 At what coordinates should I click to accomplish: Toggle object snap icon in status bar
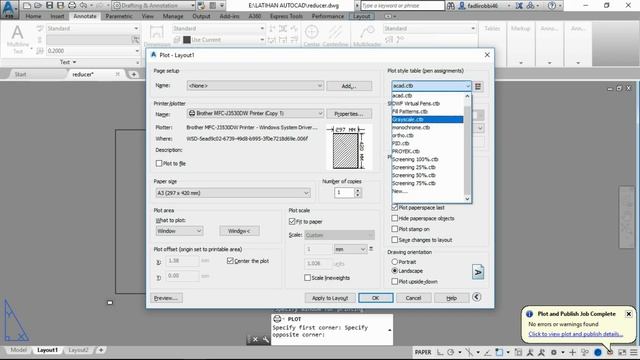click(499, 352)
